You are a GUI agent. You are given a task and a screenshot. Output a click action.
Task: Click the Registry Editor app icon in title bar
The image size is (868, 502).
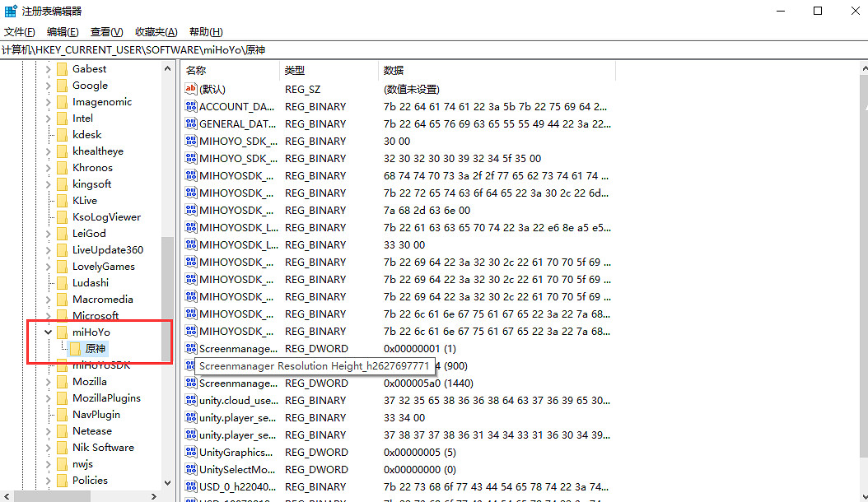click(x=11, y=12)
